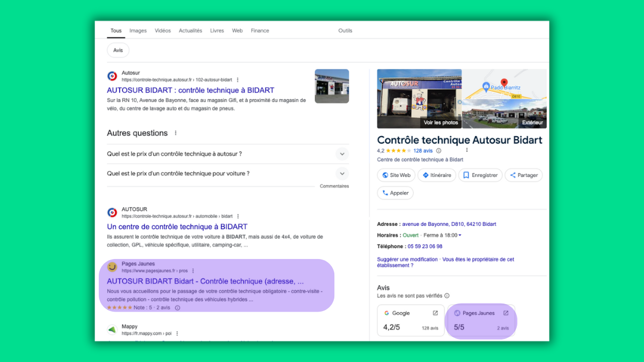
Task: Open the Vidéos search tab
Action: tap(163, 31)
